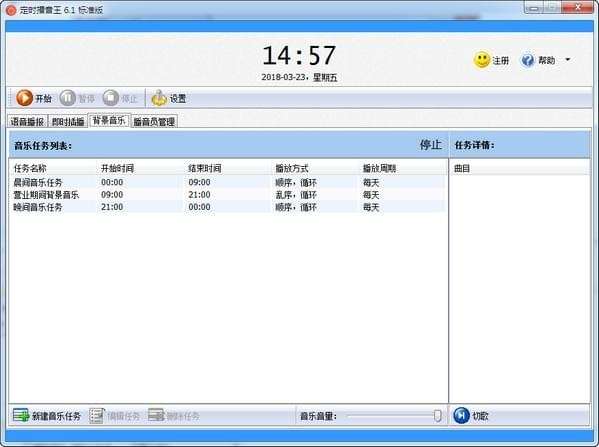Click the orange Start (开始) play icon
The width and height of the screenshot is (599, 447).
point(24,98)
